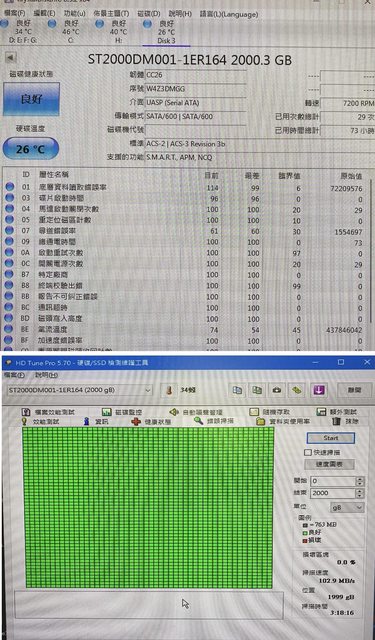375x640 pixels.
Task: Click the previous-disk arrow beside the model name
Action: pyautogui.click(x=11, y=57)
